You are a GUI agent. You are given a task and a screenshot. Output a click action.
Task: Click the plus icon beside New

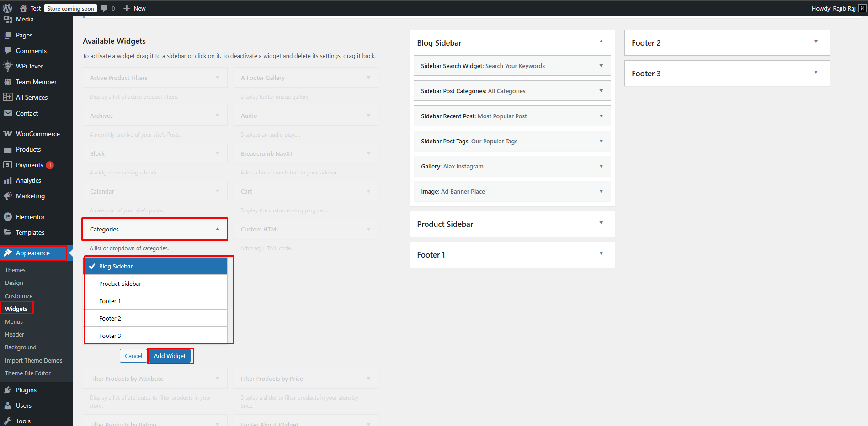(127, 8)
